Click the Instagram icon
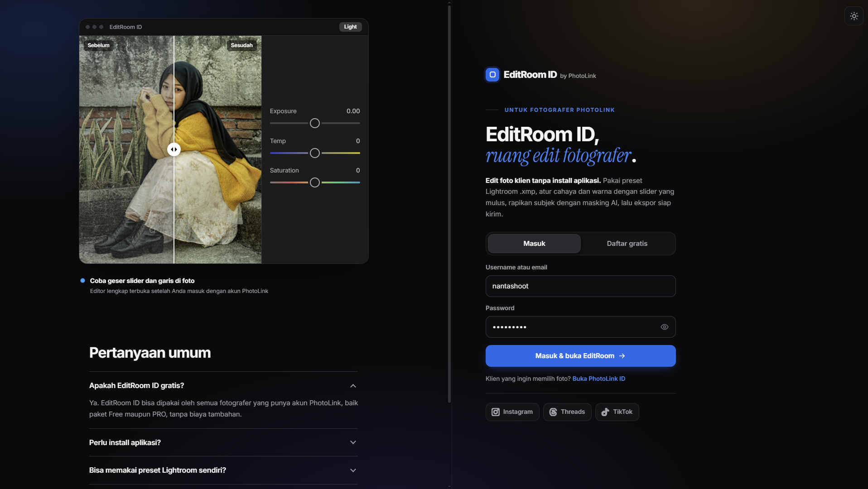This screenshot has height=489, width=868. click(x=496, y=412)
